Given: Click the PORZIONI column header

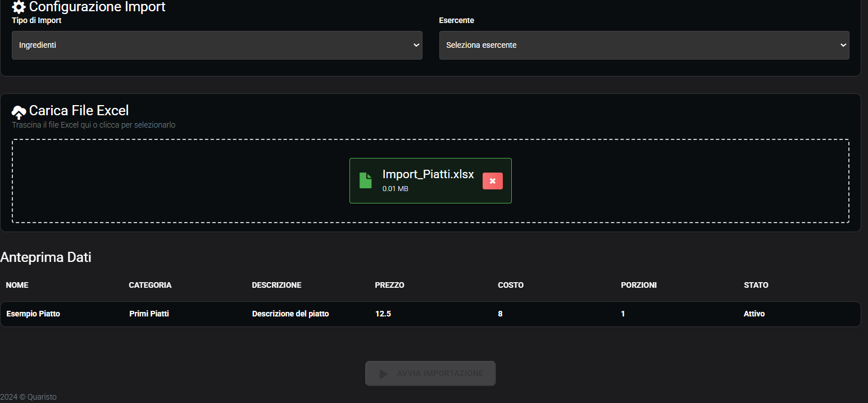Looking at the screenshot, I should click(x=638, y=285).
